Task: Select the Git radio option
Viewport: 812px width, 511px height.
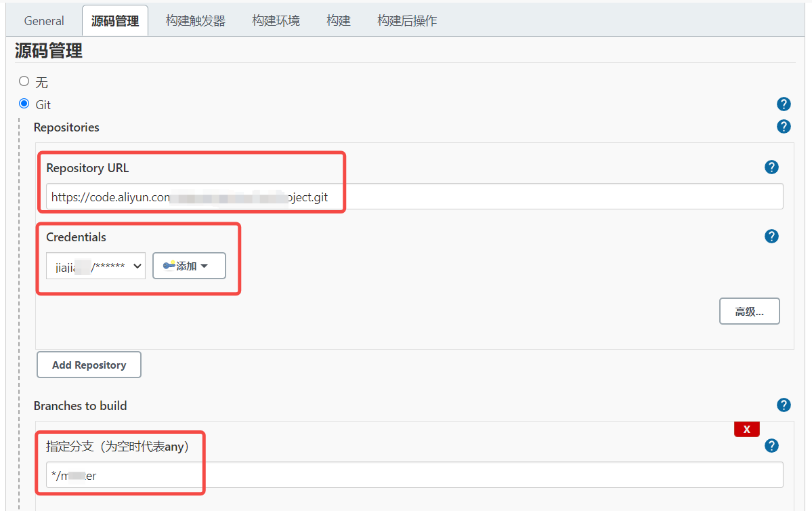Action: coord(24,104)
